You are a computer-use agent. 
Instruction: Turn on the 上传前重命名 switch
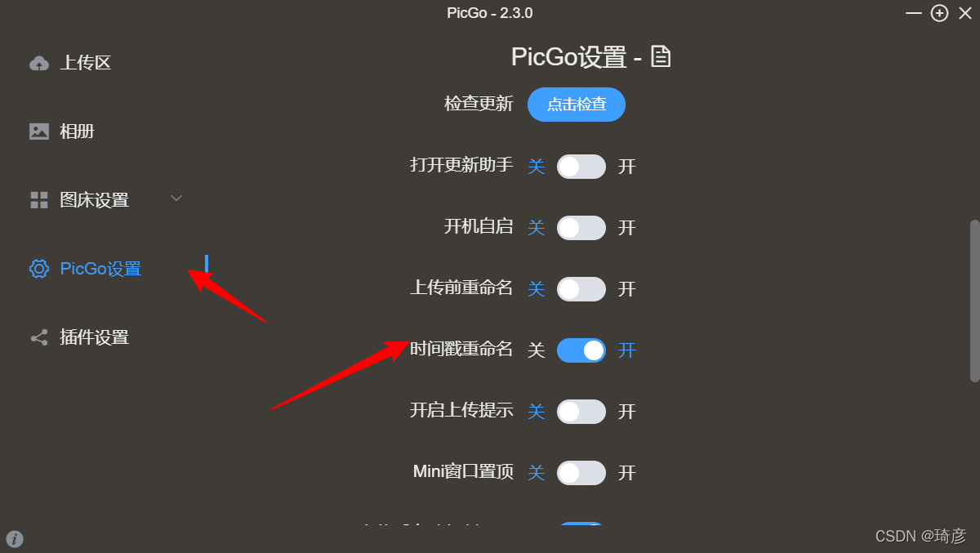tap(581, 289)
